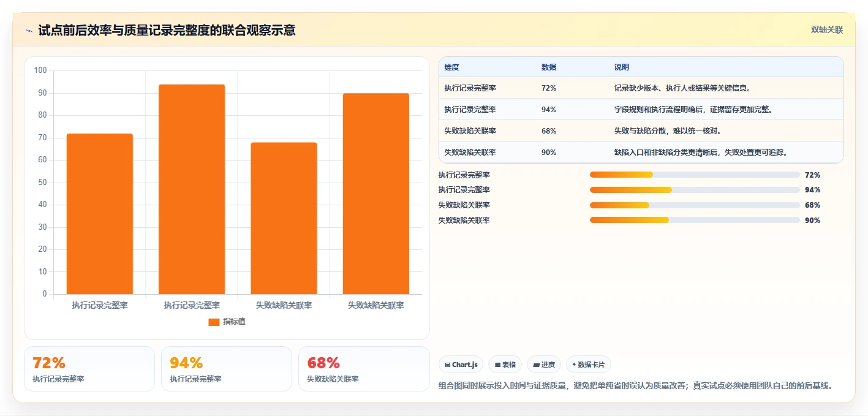Screen dimensions: 868x416
Task: Click 72% in the table's 数据 column
Action: point(549,88)
